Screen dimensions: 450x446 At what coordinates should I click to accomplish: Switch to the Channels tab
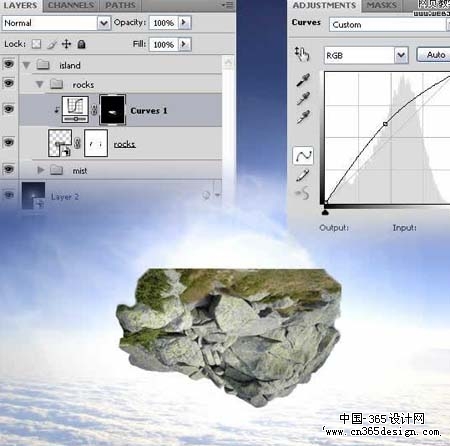71,5
